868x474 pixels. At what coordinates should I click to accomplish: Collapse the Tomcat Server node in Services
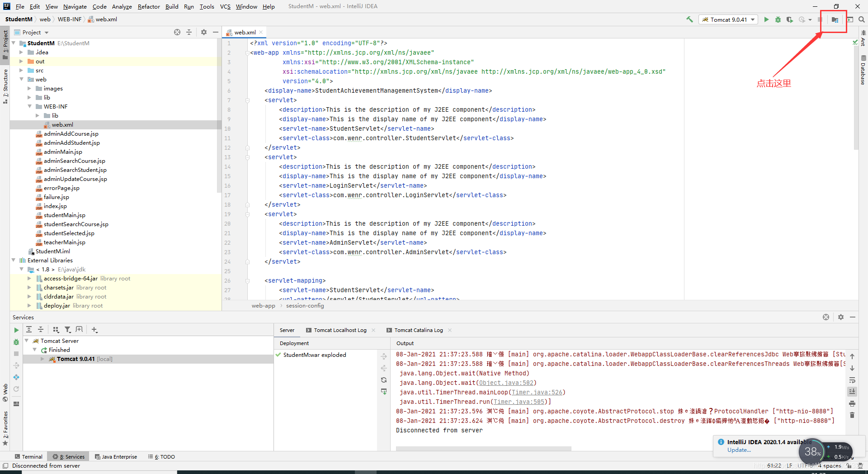(27, 341)
